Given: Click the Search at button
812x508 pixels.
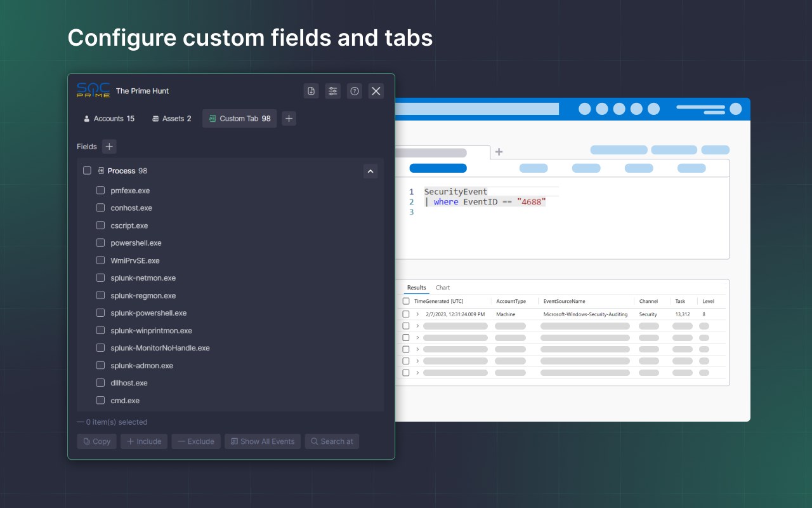Looking at the screenshot, I should 332,441.
